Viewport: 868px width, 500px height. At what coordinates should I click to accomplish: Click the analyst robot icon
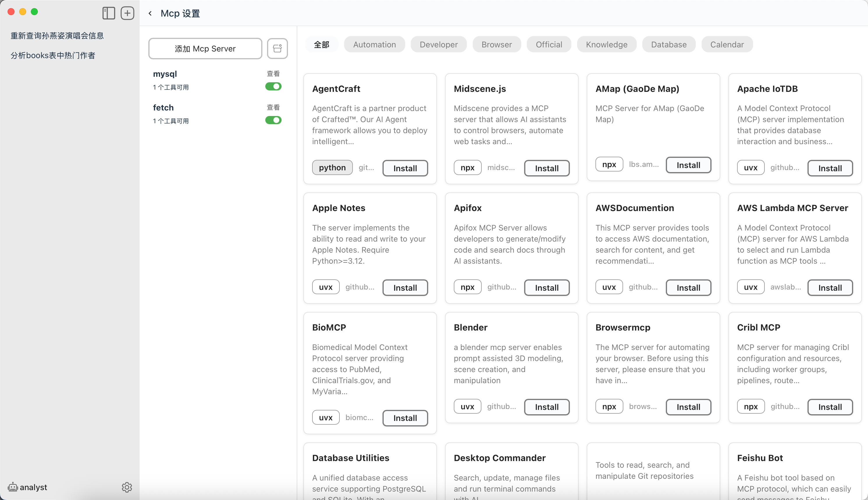(13, 487)
